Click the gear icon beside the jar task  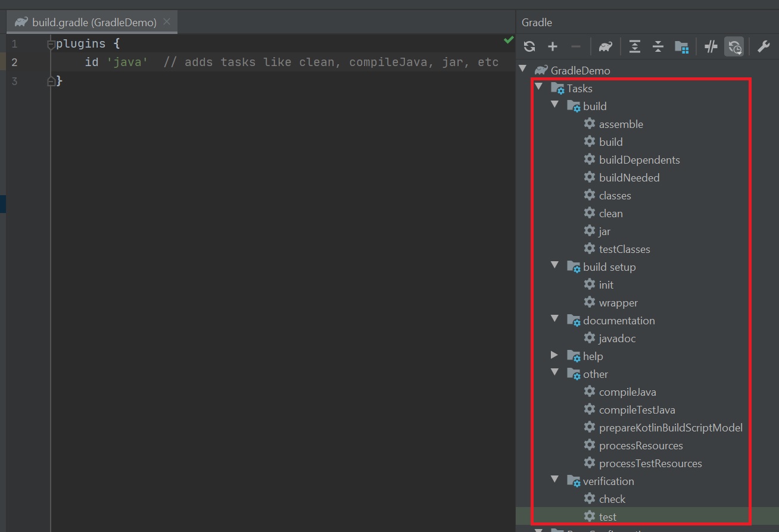click(x=590, y=231)
